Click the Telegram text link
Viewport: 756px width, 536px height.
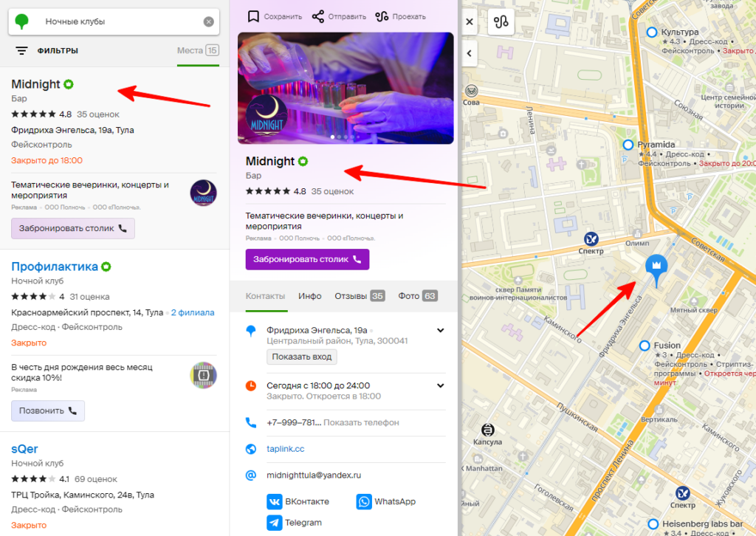pos(303,523)
